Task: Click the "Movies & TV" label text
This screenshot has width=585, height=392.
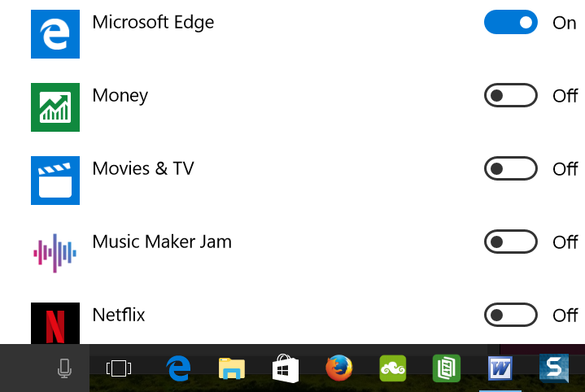Action: click(143, 168)
